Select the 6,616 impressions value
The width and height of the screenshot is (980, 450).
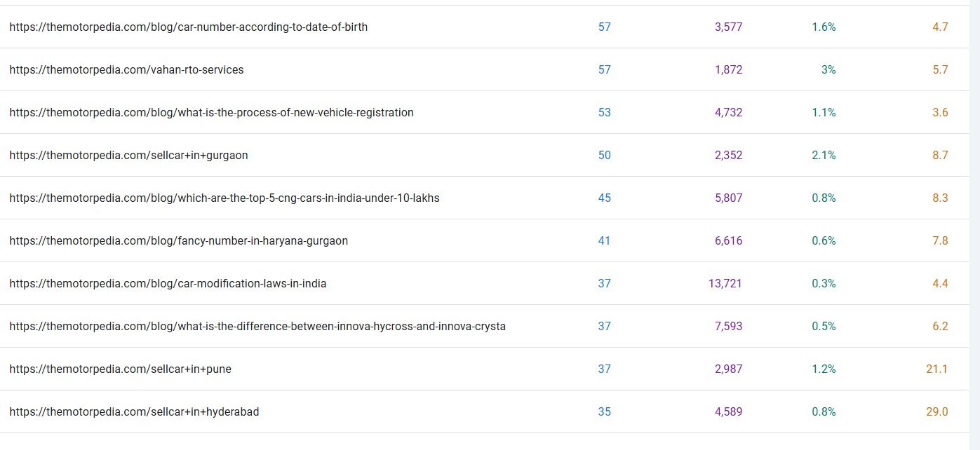(728, 240)
